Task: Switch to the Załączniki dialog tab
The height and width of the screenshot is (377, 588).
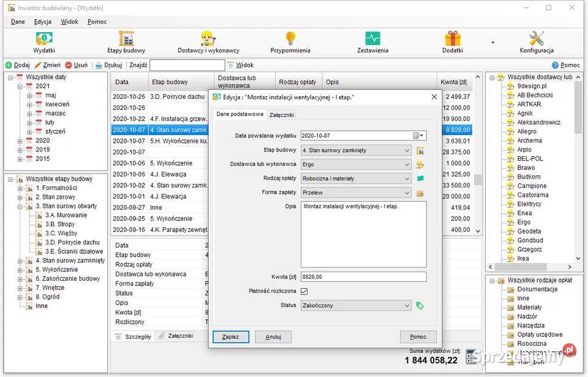Action: click(282, 115)
